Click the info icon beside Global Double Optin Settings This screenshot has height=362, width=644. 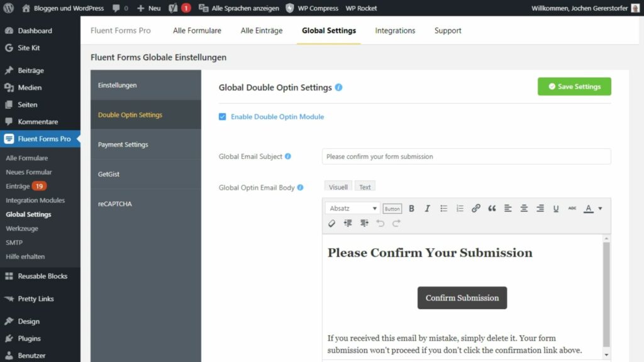coord(338,87)
